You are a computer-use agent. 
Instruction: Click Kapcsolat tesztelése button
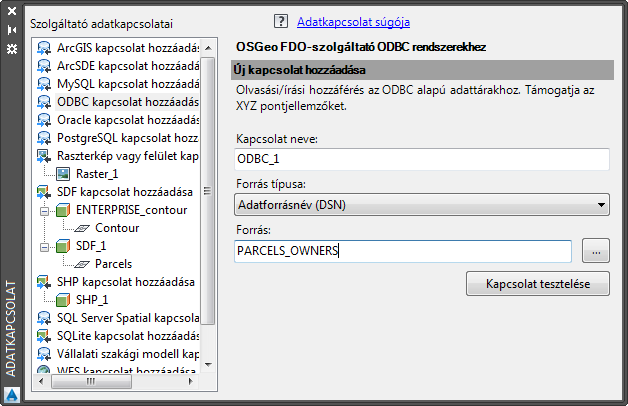[538, 284]
